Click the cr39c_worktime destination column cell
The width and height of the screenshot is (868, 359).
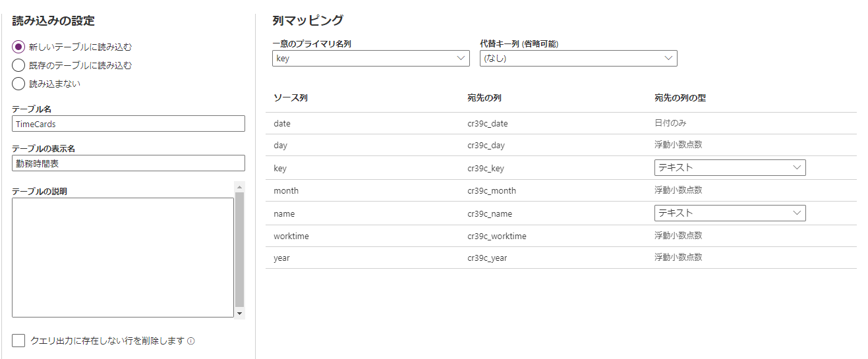(496, 236)
